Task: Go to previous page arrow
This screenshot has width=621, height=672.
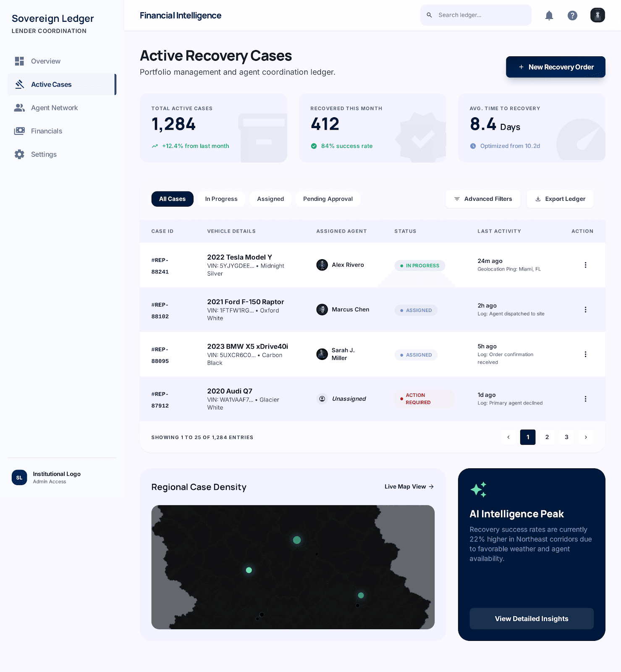Action: coord(508,437)
